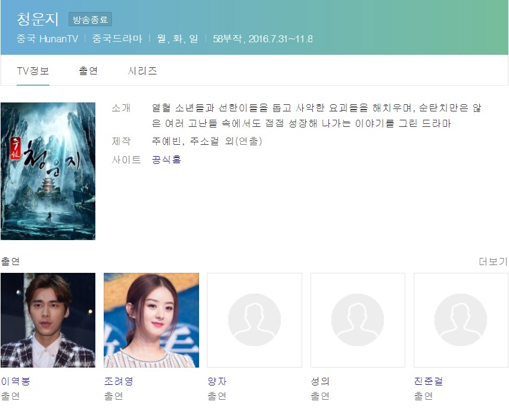Open 성의 placeholder profile image

click(x=358, y=320)
